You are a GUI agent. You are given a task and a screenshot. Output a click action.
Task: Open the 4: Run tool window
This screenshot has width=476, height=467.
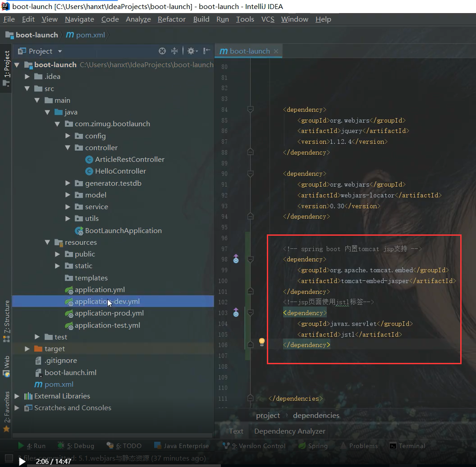32,446
